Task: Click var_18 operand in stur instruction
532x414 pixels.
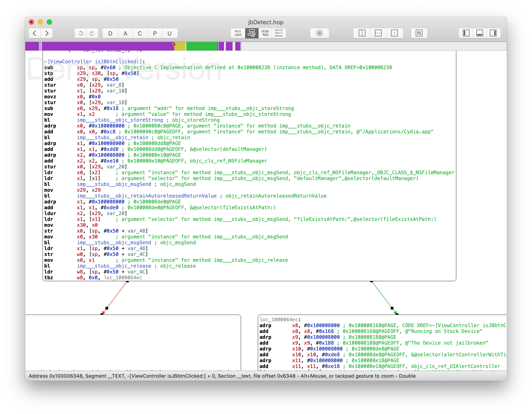Action: pyautogui.click(x=115, y=103)
